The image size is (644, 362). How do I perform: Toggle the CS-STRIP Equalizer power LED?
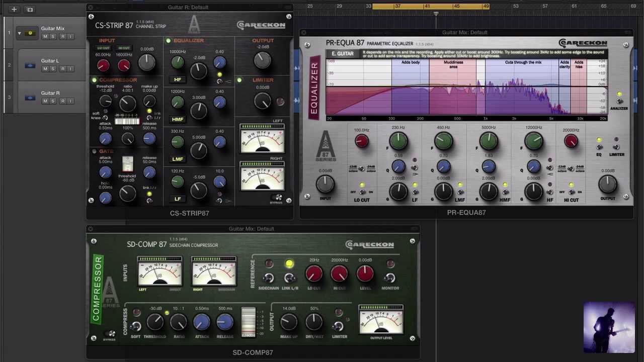168,40
